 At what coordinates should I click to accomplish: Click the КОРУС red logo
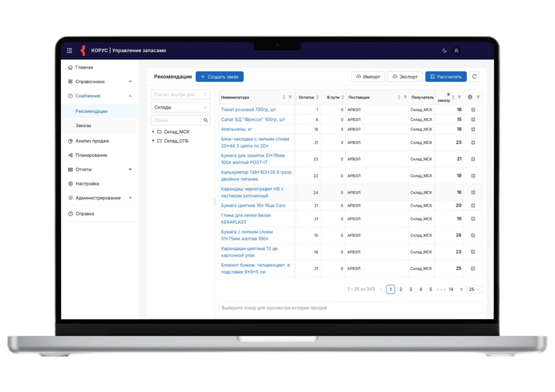(83, 50)
